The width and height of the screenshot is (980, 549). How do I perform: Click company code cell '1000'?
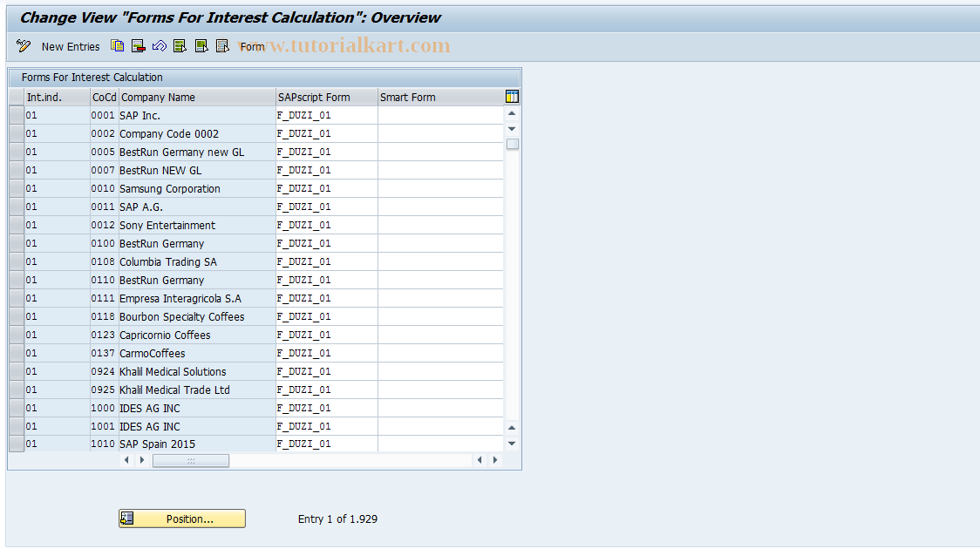[103, 408]
